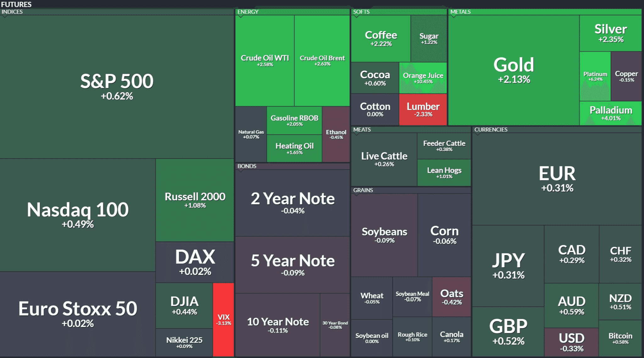Select the Orange Juice tile

(423, 78)
